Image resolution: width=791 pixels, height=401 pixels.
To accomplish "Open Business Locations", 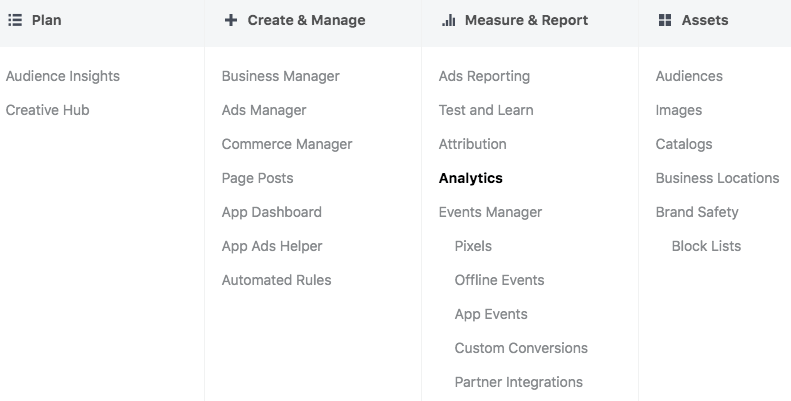I will click(x=717, y=178).
